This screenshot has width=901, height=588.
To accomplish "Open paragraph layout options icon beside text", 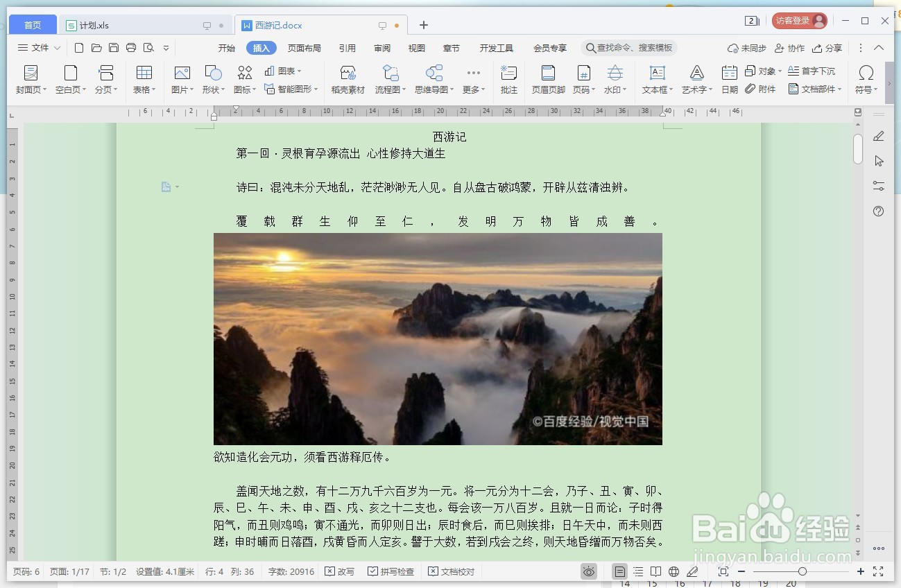I will 170,187.
